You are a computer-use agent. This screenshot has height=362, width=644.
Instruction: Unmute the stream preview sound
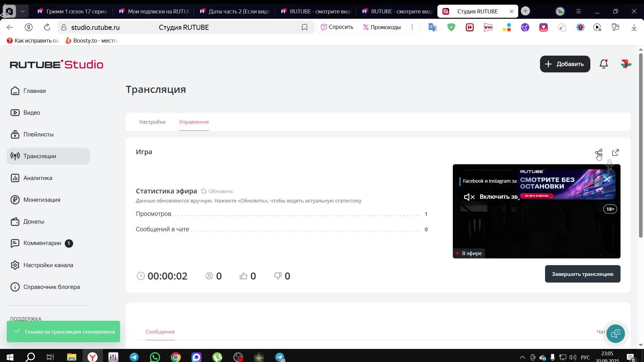click(470, 197)
